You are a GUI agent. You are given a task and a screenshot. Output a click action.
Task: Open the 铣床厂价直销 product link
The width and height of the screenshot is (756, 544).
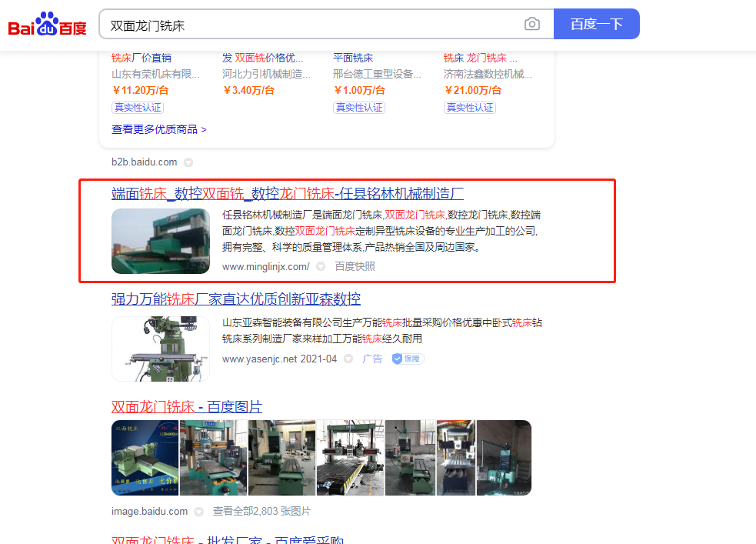click(x=142, y=58)
